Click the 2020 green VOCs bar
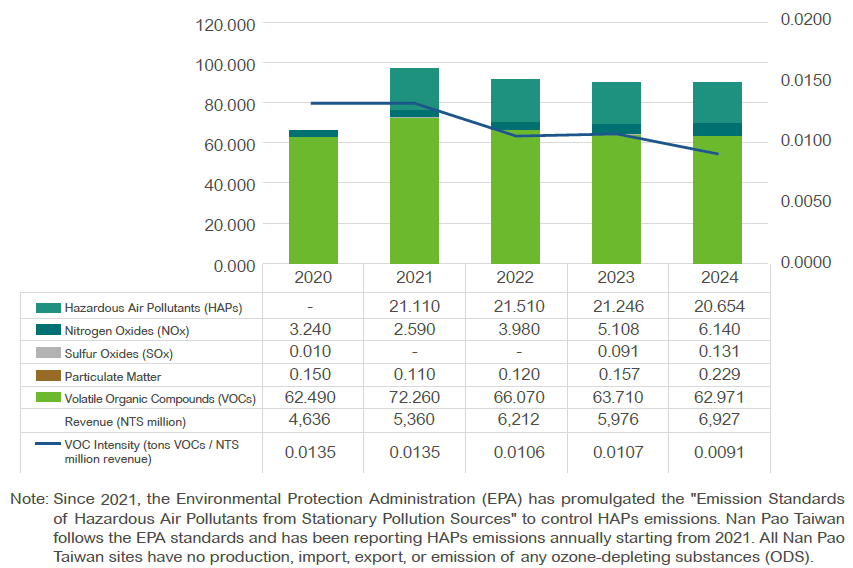This screenshot has width=853, height=568. (x=313, y=200)
